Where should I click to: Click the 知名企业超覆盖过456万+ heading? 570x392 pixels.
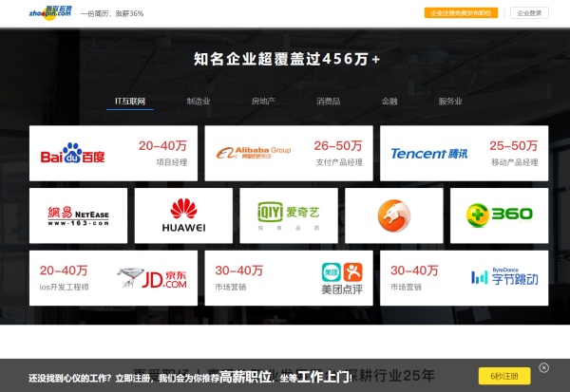287,59
